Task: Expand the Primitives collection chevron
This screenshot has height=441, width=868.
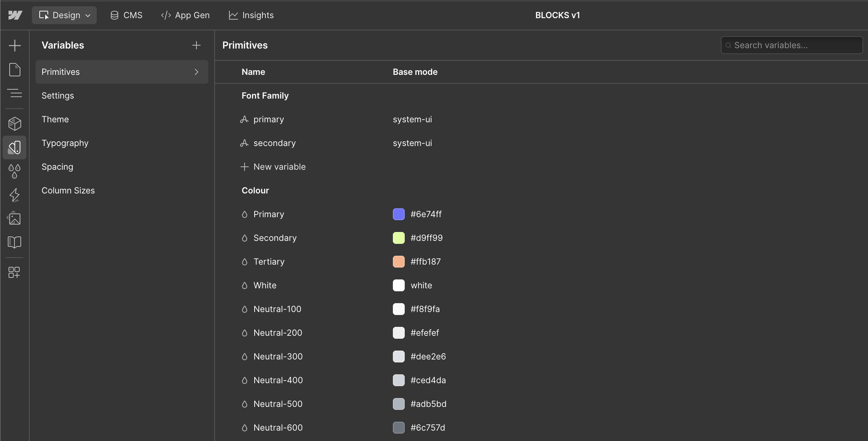Action: [x=196, y=72]
